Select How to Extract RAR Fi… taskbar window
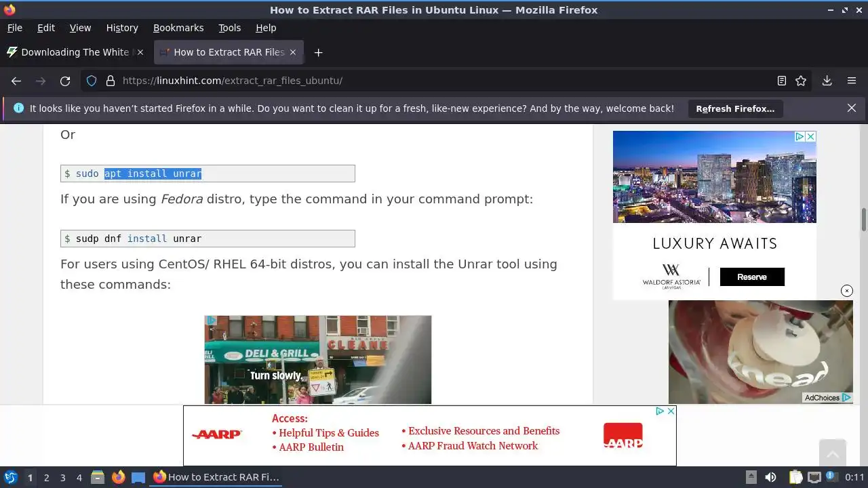Image resolution: width=868 pixels, height=488 pixels. pyautogui.click(x=216, y=477)
